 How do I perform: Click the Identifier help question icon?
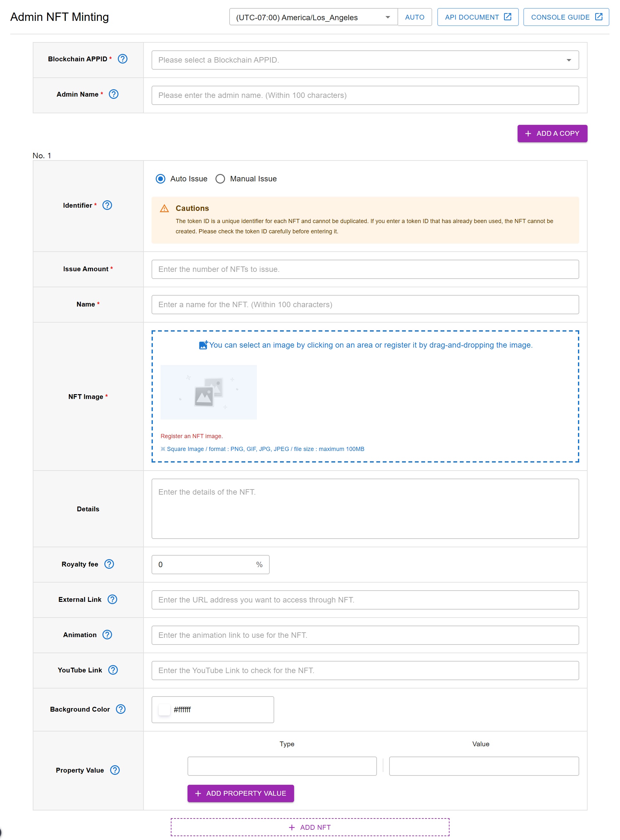[x=107, y=205]
